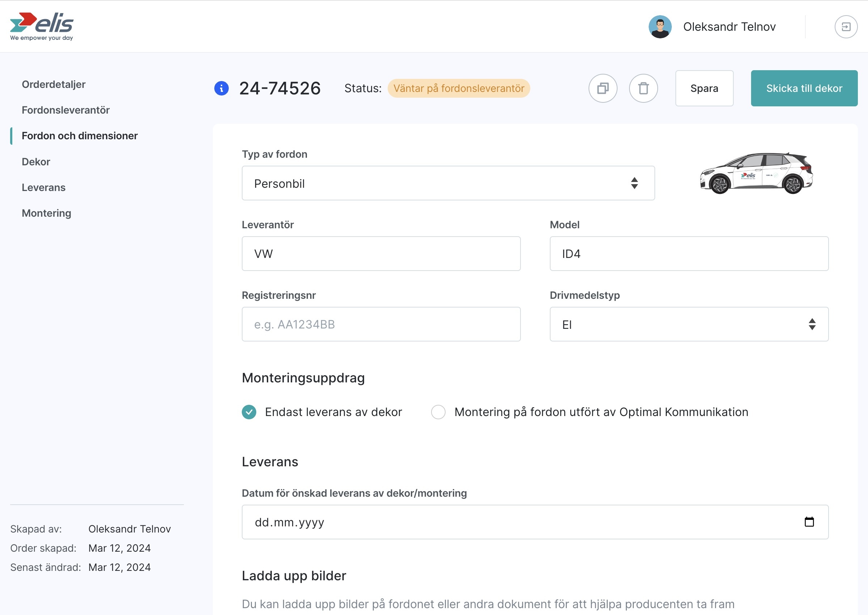Click the Väntar på fordonsleverantör status badge
The image size is (868, 615).
point(459,88)
